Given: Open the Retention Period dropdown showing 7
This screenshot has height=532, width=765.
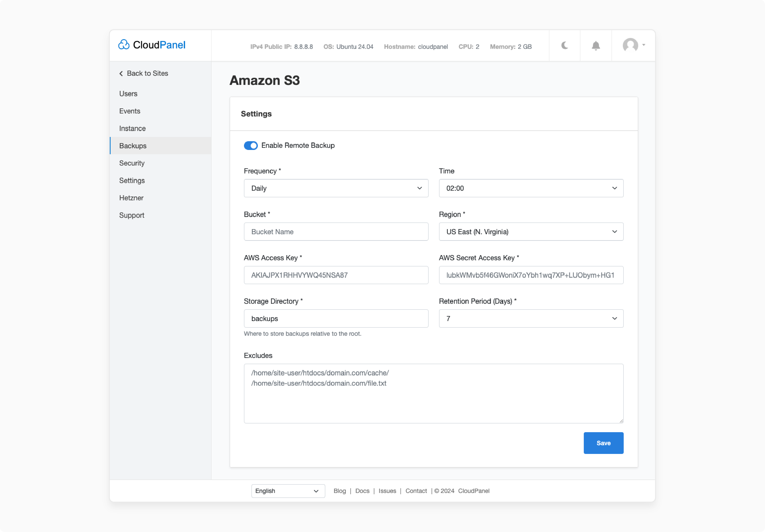Looking at the screenshot, I should coord(531,319).
